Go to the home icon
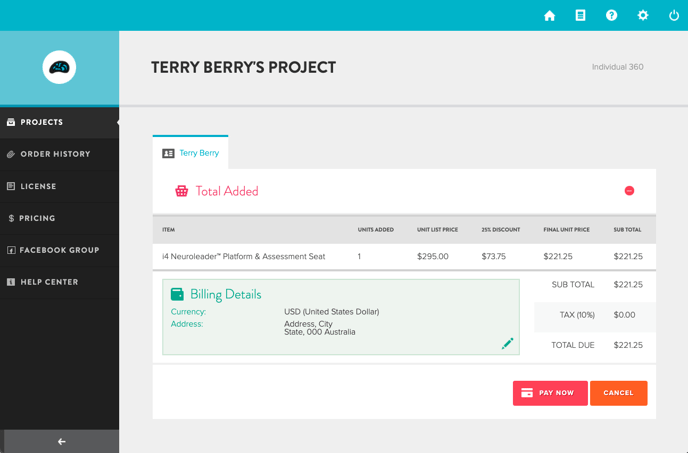This screenshot has height=453, width=688. coord(549,16)
